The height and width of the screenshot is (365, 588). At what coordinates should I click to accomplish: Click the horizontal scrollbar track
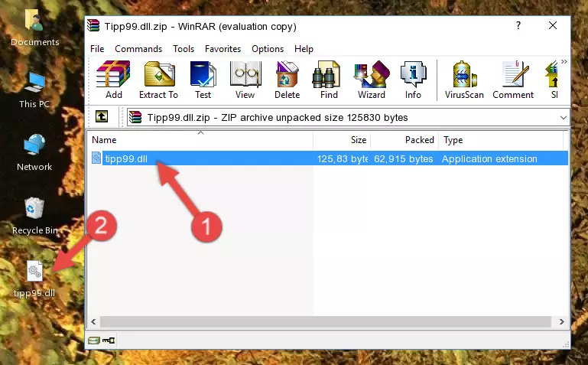(326, 321)
